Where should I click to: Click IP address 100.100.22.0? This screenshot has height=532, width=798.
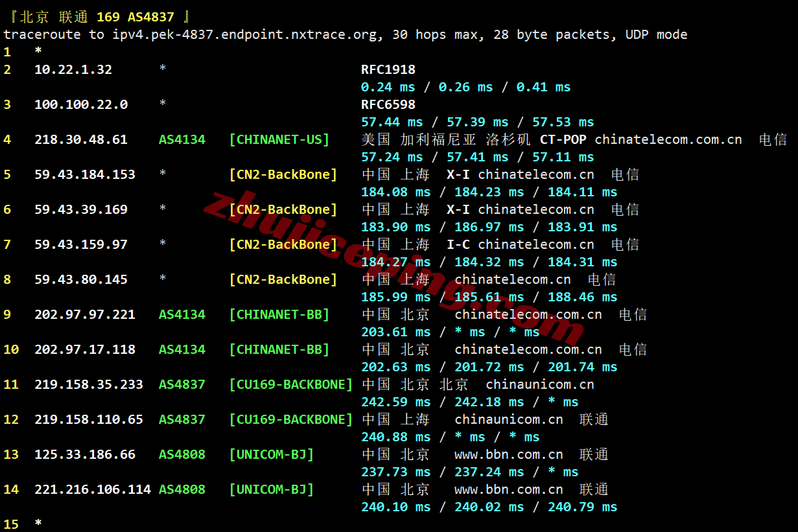[x=81, y=104]
